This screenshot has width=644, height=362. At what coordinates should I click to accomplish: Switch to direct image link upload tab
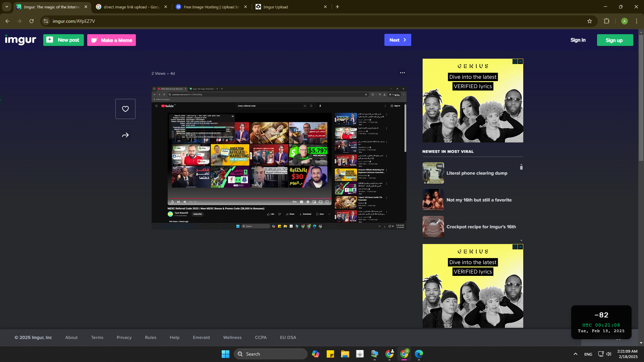[131, 7]
